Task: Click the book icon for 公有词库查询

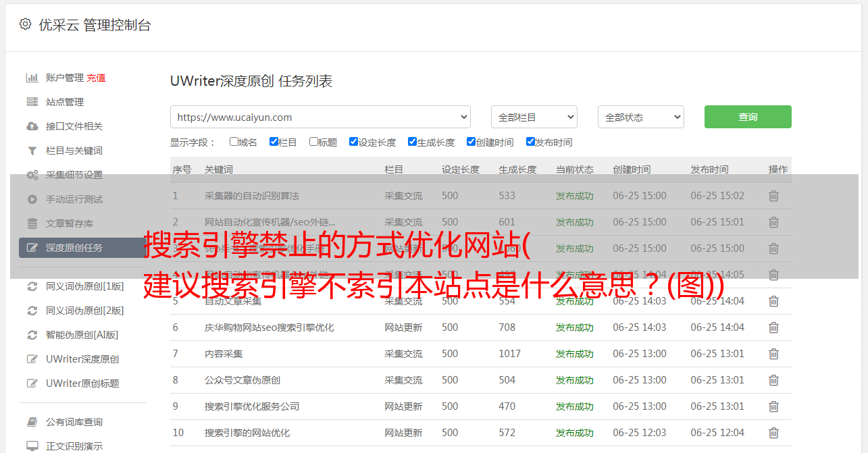Action: click(x=32, y=422)
